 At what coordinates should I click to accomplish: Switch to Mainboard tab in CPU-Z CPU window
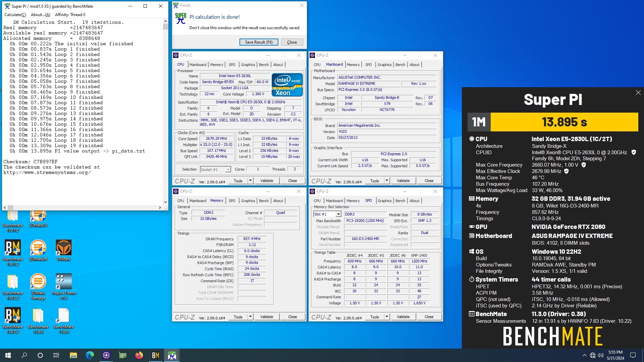198,65
